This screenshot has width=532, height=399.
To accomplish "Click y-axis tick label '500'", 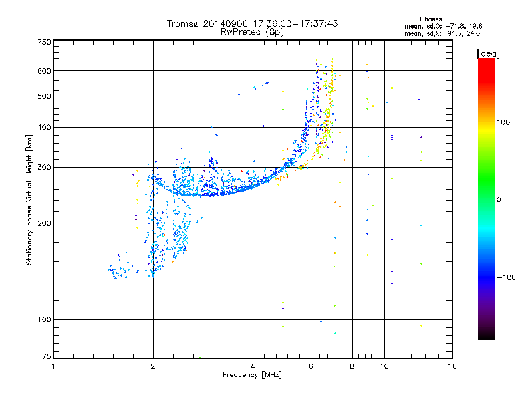I will coord(44,96).
